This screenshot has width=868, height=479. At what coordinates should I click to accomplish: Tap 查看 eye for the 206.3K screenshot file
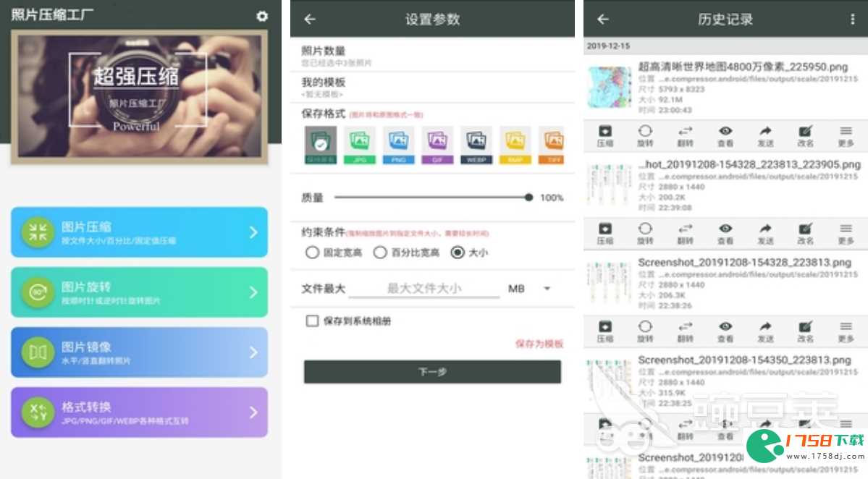click(725, 332)
